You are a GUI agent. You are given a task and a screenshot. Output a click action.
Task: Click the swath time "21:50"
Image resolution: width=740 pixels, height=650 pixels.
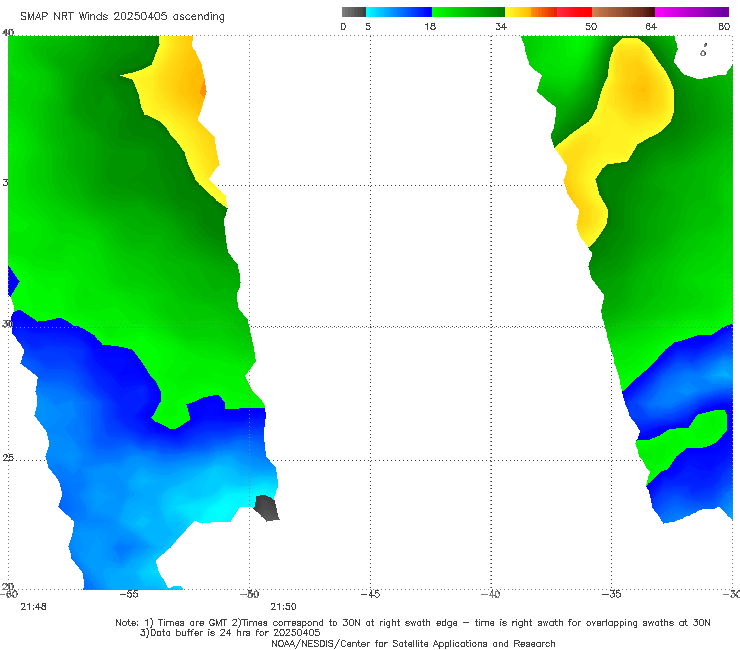click(283, 607)
